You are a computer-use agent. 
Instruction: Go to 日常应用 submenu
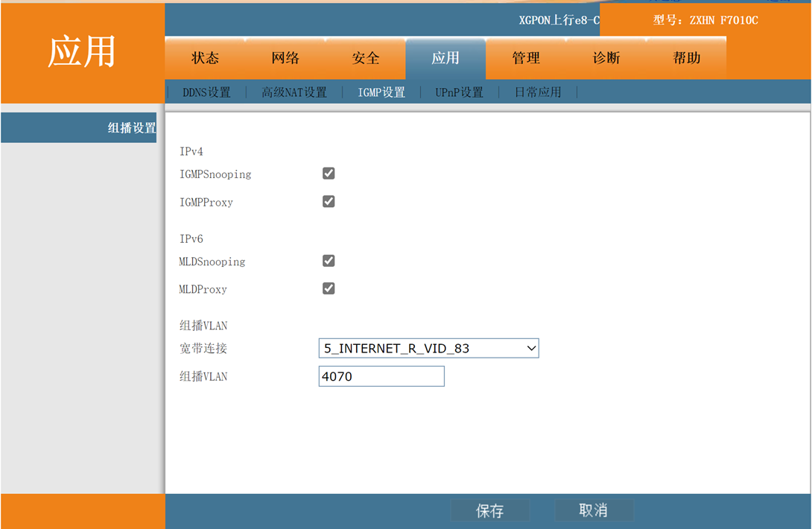click(538, 92)
